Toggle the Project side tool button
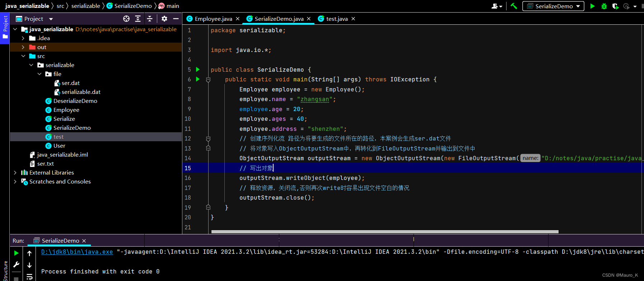The height and width of the screenshot is (281, 644). coord(5,28)
